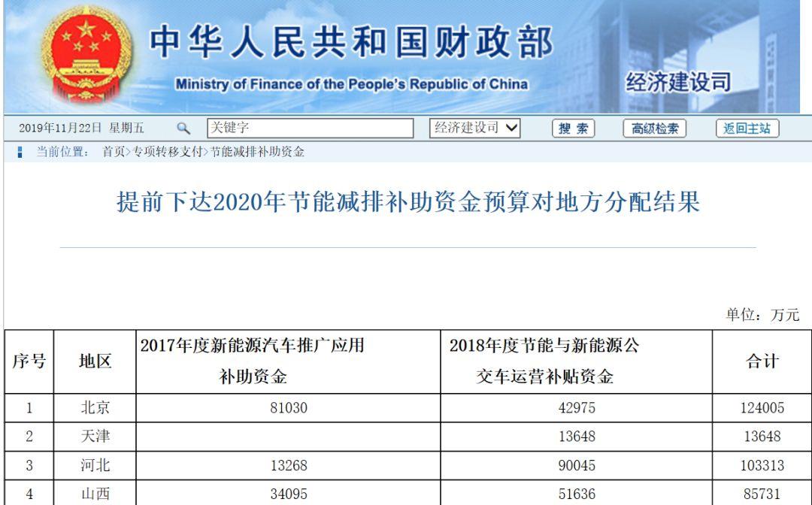The image size is (812, 505).
Task: Click the English Ministry of Finance subtitle
Action: coord(352,84)
